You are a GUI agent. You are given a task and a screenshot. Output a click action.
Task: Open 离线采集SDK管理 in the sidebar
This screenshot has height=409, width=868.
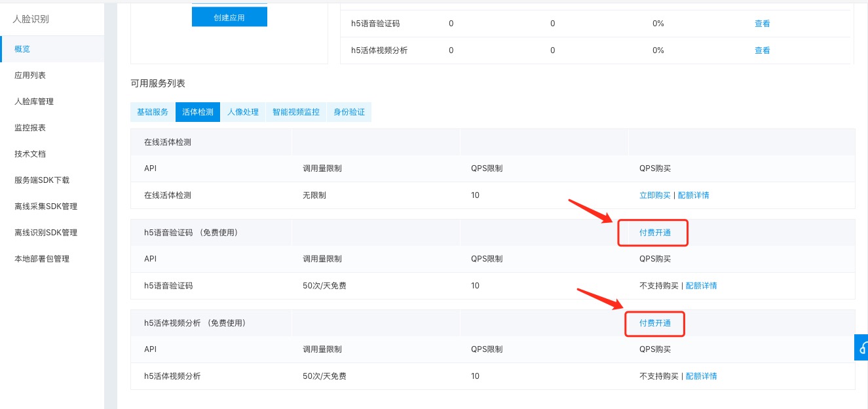click(x=46, y=206)
